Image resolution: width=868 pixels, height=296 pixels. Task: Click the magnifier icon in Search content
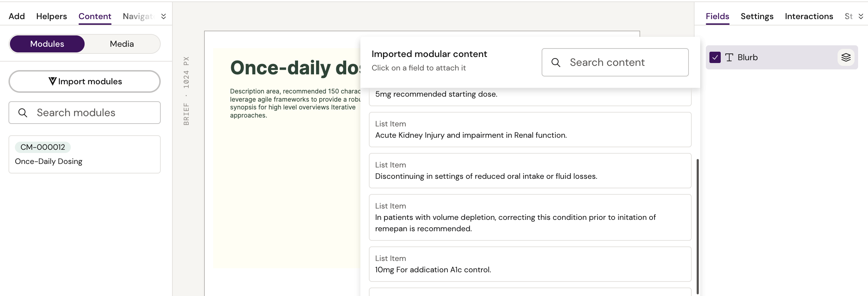[x=556, y=63]
